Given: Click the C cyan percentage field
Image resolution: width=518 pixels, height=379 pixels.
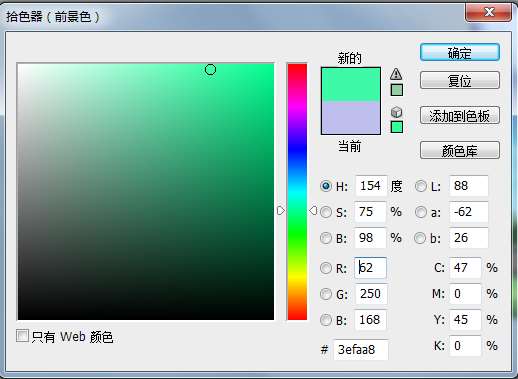Looking at the screenshot, I should 465,268.
